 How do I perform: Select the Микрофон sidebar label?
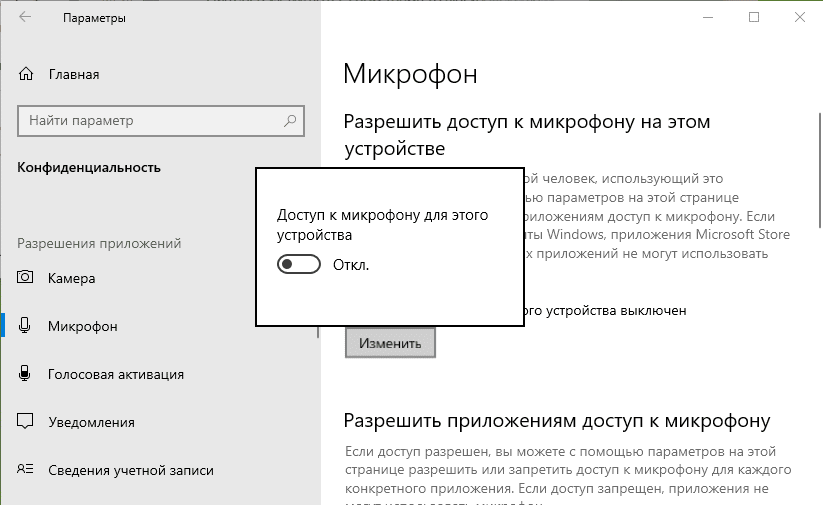pyautogui.click(x=82, y=326)
